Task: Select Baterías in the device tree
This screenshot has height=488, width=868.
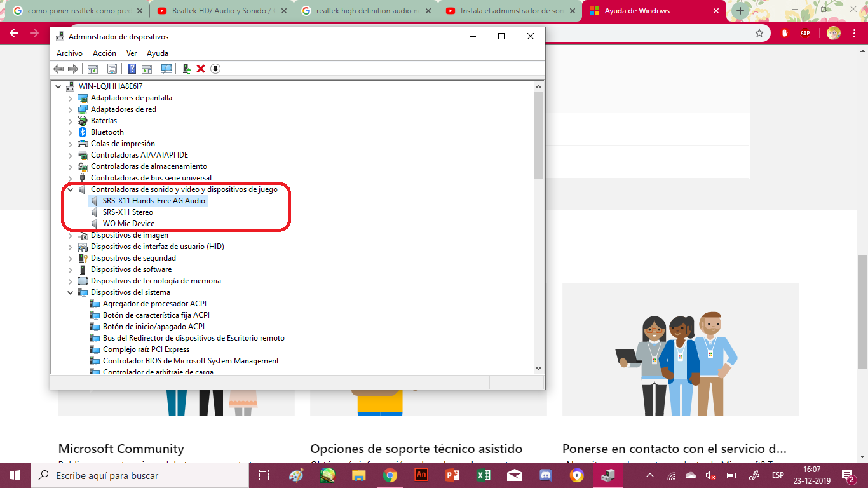Action: (104, 121)
